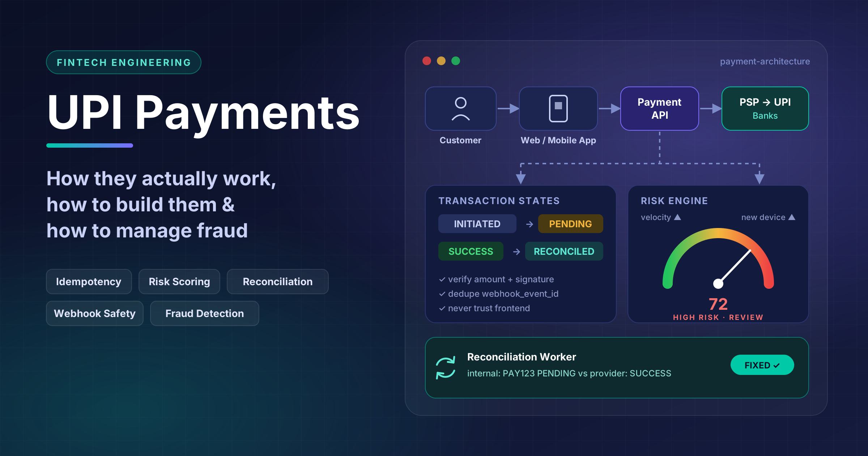Screen dimensions: 868x456
Task: Select the Webhook Safety tag
Action: click(94, 313)
